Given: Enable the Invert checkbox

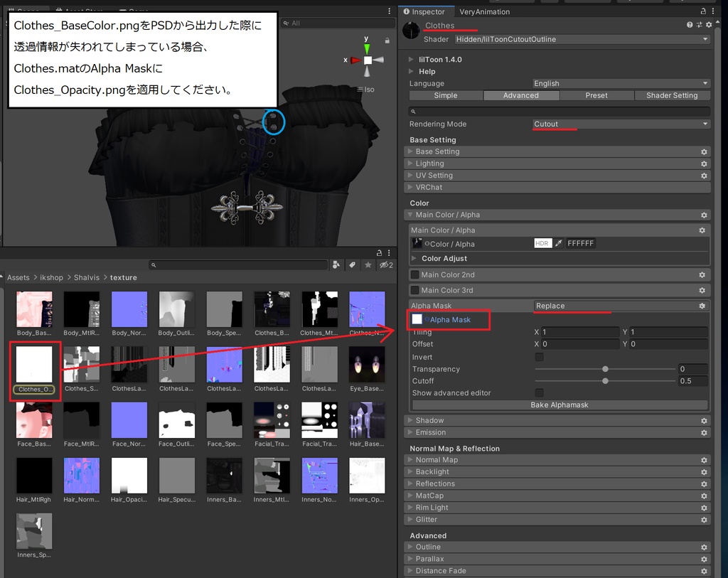Looking at the screenshot, I should 539,356.
